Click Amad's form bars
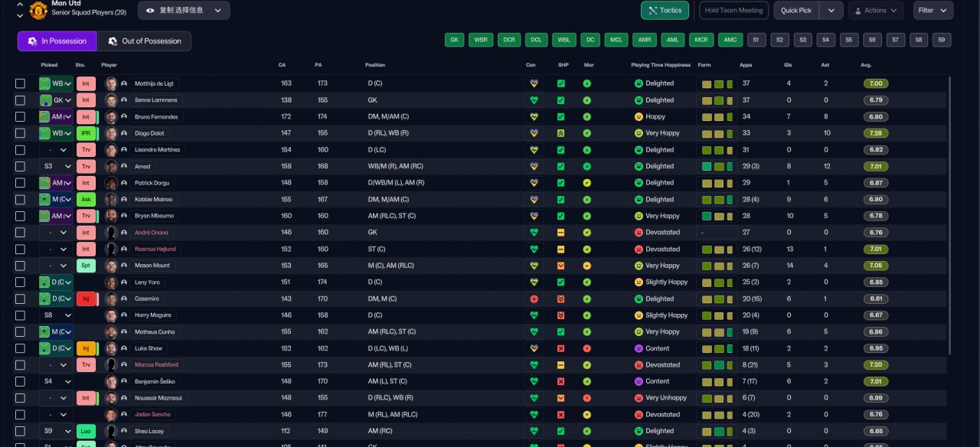This screenshot has height=447, width=980. click(717, 166)
